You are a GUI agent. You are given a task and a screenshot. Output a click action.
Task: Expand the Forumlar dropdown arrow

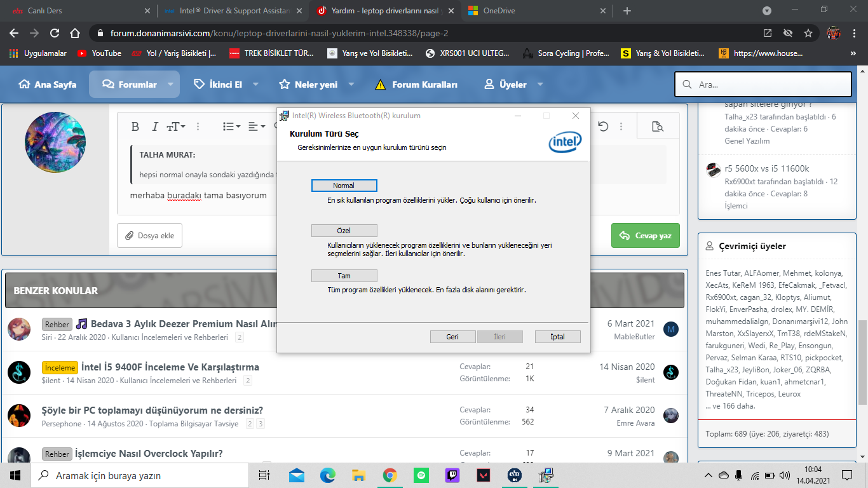click(171, 85)
